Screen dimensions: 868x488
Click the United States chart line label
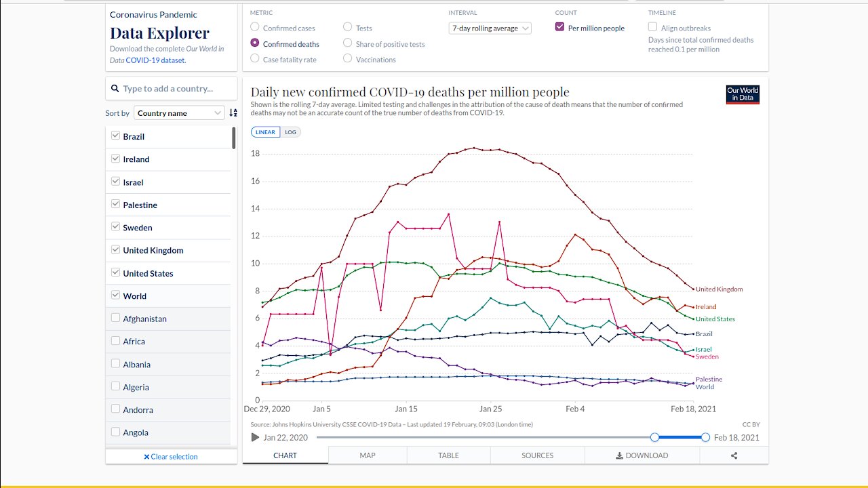point(715,319)
